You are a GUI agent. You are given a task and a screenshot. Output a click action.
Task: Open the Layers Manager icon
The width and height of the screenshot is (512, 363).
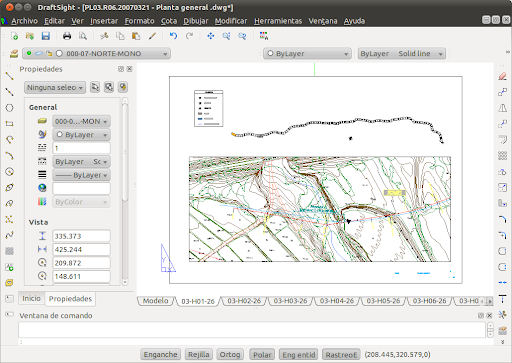click(14, 54)
